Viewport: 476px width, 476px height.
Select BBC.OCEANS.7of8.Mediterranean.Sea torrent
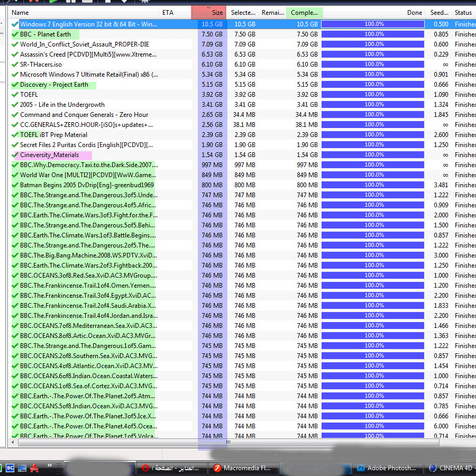pyautogui.click(x=88, y=326)
